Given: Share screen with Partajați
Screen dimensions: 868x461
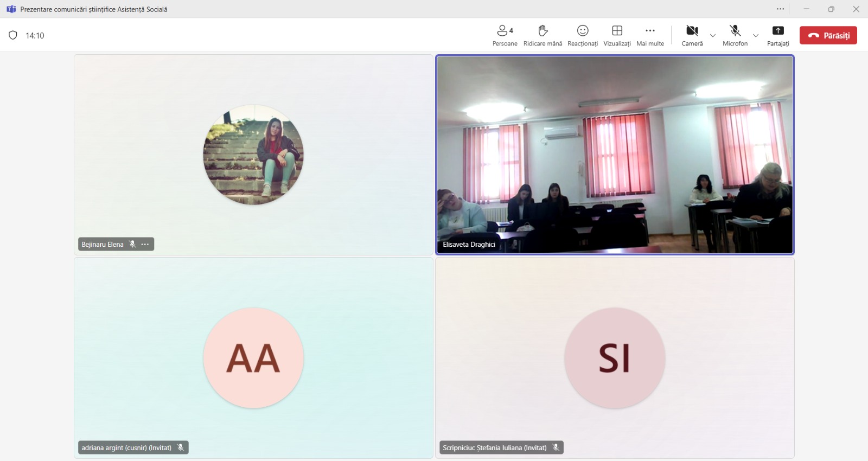Looking at the screenshot, I should point(778,36).
